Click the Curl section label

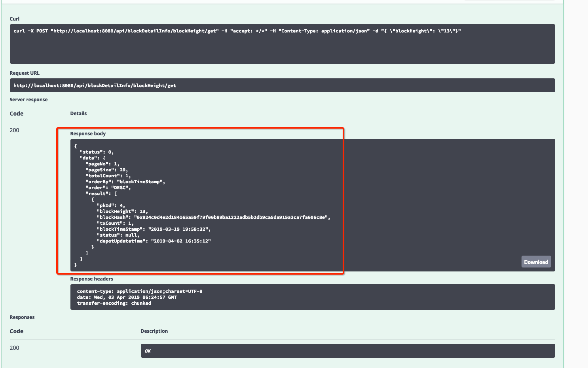15,19
